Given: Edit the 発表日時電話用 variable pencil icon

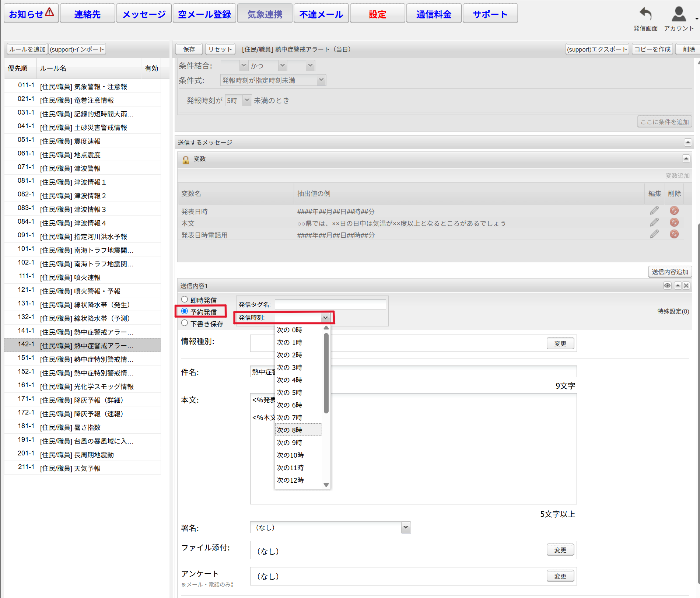Looking at the screenshot, I should (x=654, y=234).
